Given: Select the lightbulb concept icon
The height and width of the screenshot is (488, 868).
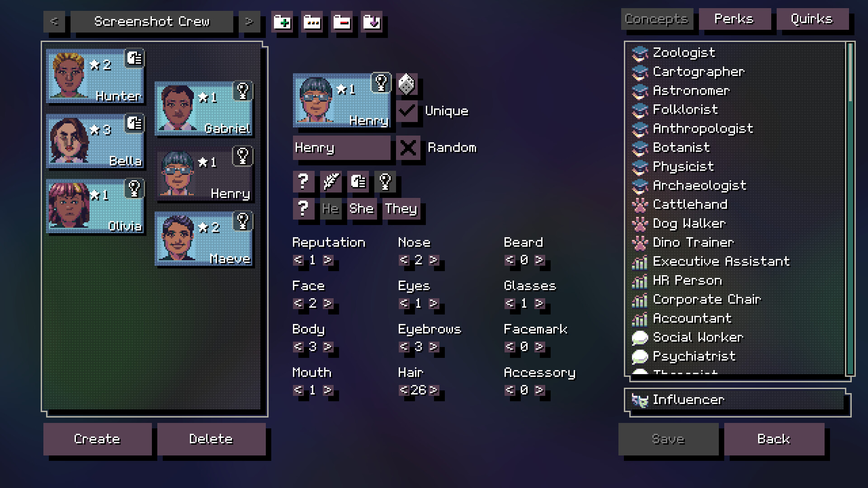Looking at the screenshot, I should click(385, 182).
